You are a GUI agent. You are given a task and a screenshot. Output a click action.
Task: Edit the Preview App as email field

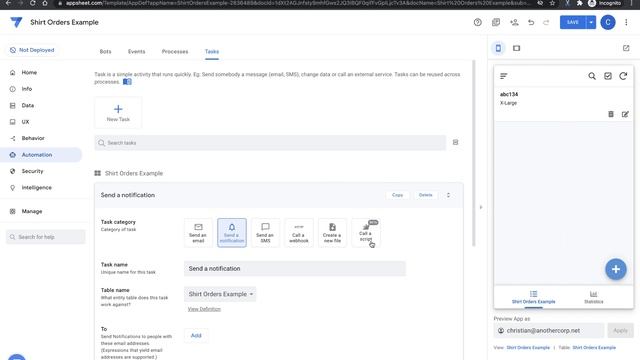pos(549,331)
